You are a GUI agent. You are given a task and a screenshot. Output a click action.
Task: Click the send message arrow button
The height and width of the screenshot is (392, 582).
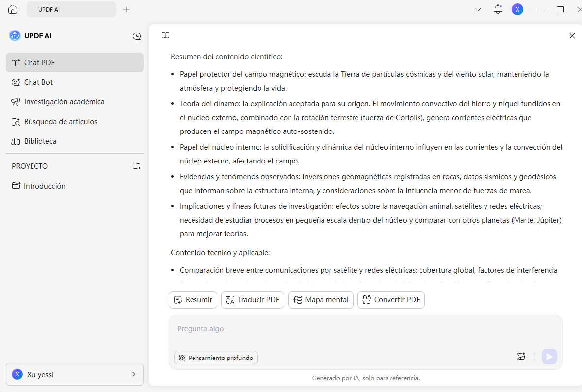550,357
